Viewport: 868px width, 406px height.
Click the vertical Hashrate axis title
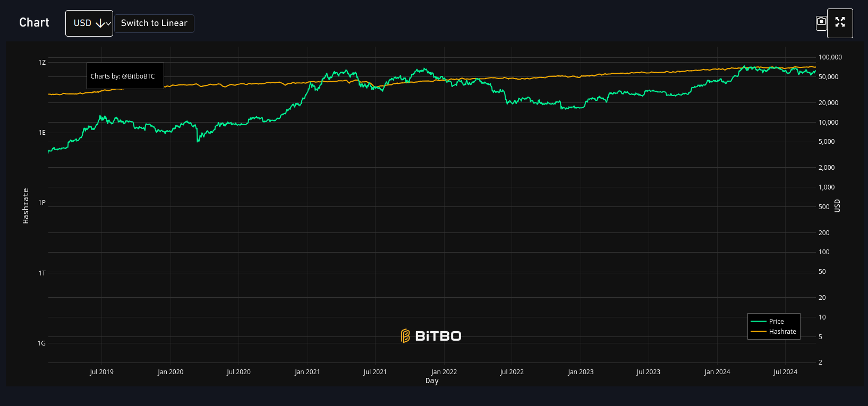pos(25,205)
